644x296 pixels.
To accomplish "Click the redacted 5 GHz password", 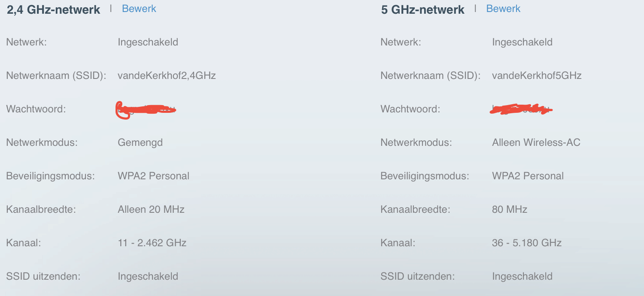I will (x=520, y=110).
